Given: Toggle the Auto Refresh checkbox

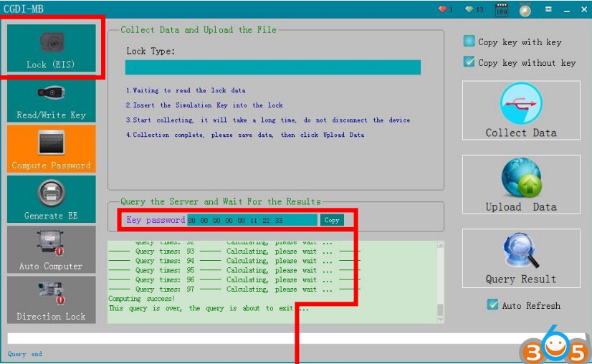Looking at the screenshot, I should coord(492,305).
